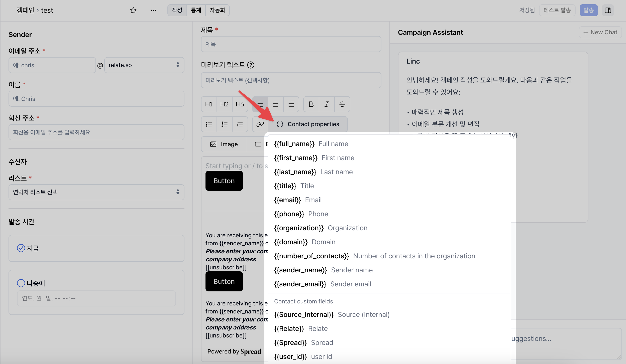This screenshot has height=364, width=626.
Task: Insert a hyperlink via link icon
Action: (260, 124)
